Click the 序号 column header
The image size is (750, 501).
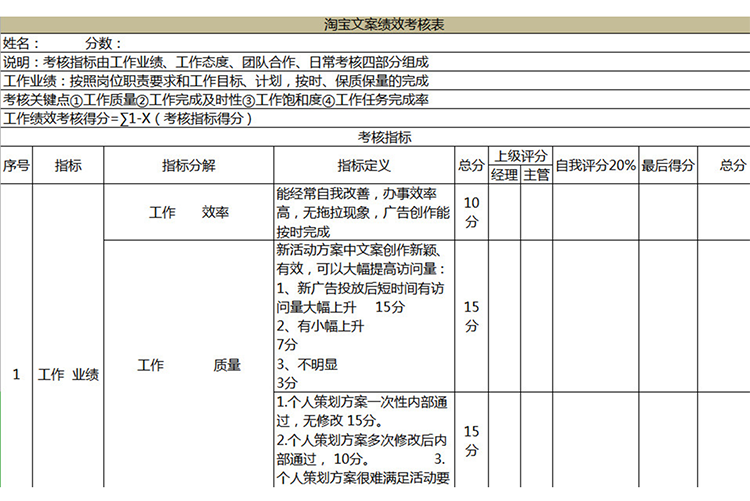click(16, 166)
